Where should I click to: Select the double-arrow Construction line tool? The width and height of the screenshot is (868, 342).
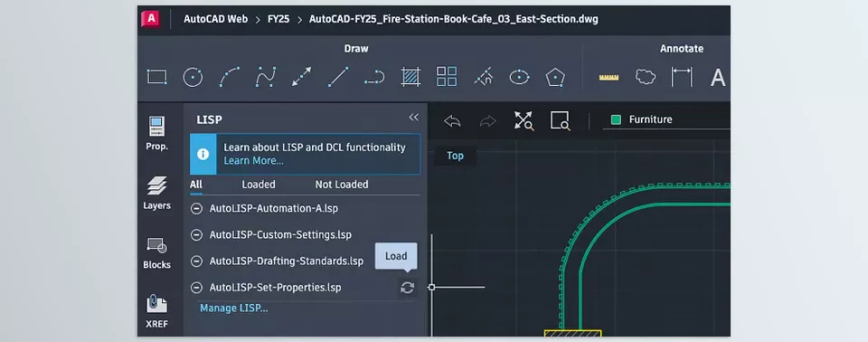301,77
